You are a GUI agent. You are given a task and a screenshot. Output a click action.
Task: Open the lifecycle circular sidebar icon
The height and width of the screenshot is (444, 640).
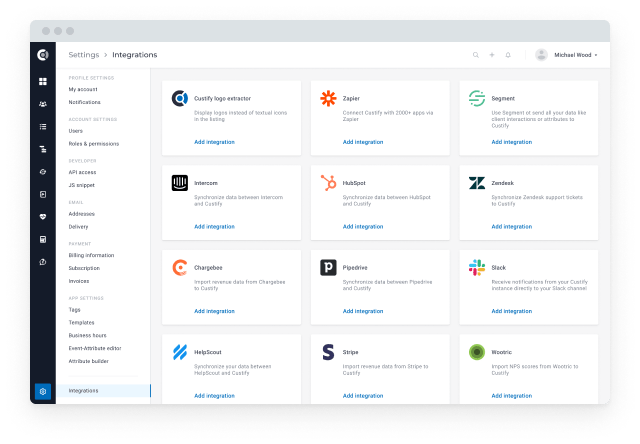tap(43, 172)
